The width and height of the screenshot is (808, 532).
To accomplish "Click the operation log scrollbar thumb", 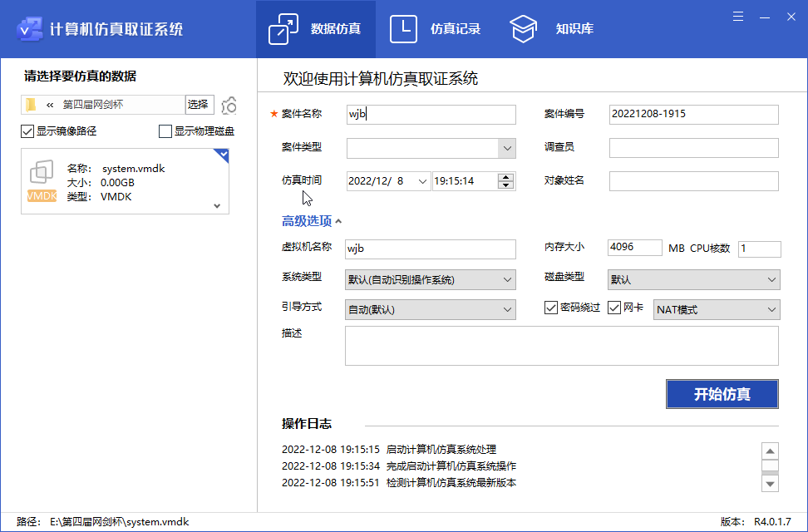I will (x=770, y=466).
